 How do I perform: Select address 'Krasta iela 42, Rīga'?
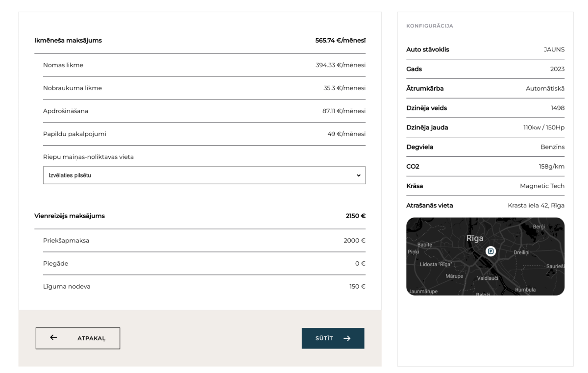537,205
